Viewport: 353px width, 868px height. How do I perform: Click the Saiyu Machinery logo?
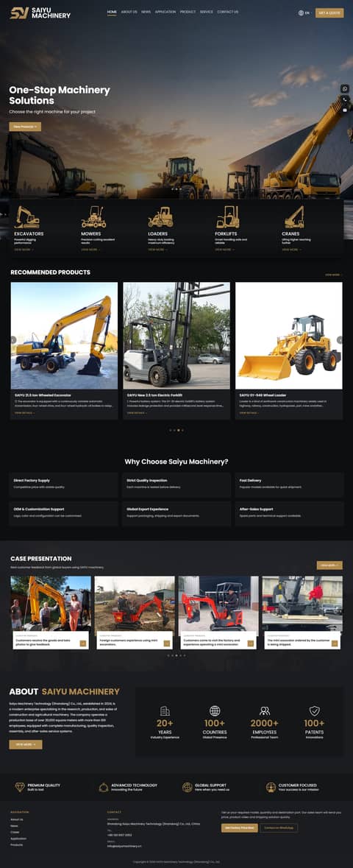pyautogui.click(x=40, y=13)
